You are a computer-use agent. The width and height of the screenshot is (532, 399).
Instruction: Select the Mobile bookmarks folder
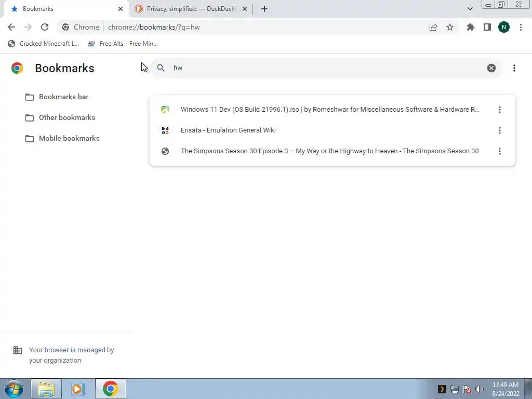click(x=62, y=138)
